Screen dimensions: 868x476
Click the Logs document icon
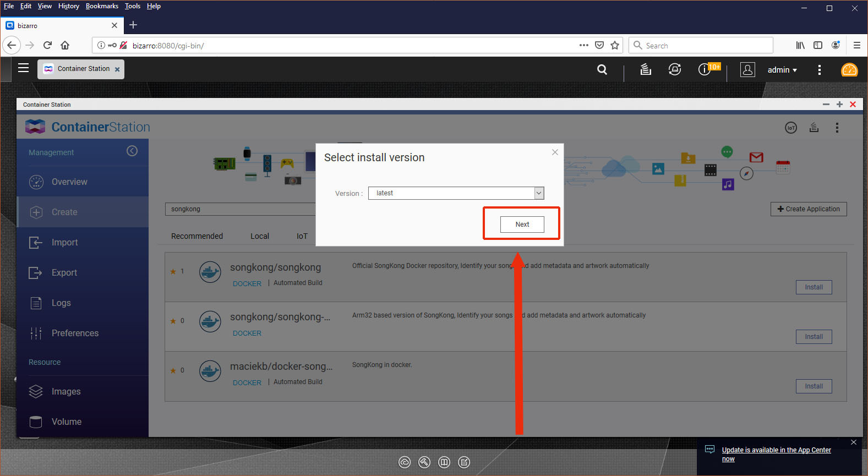click(36, 303)
